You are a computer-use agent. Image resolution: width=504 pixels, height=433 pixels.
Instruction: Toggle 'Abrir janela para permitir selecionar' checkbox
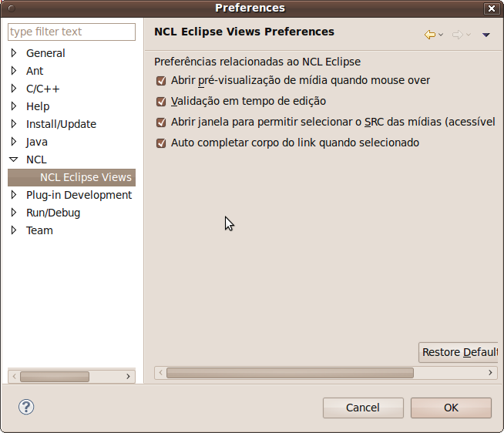click(x=161, y=123)
